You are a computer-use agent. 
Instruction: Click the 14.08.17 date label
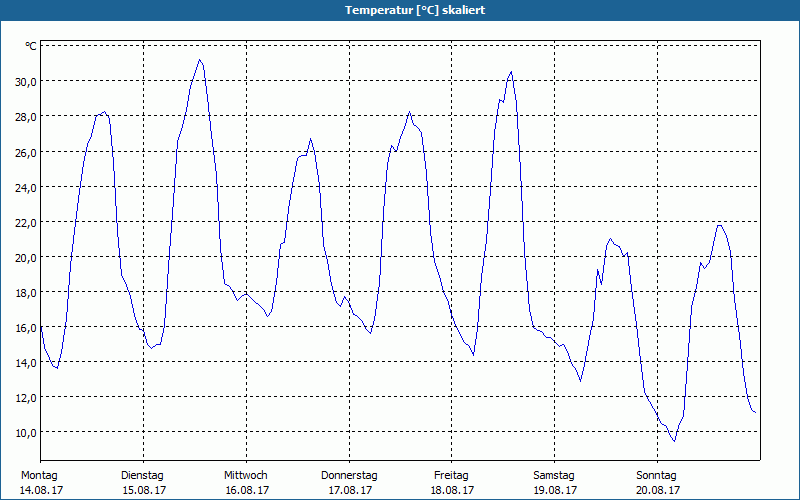click(41, 490)
